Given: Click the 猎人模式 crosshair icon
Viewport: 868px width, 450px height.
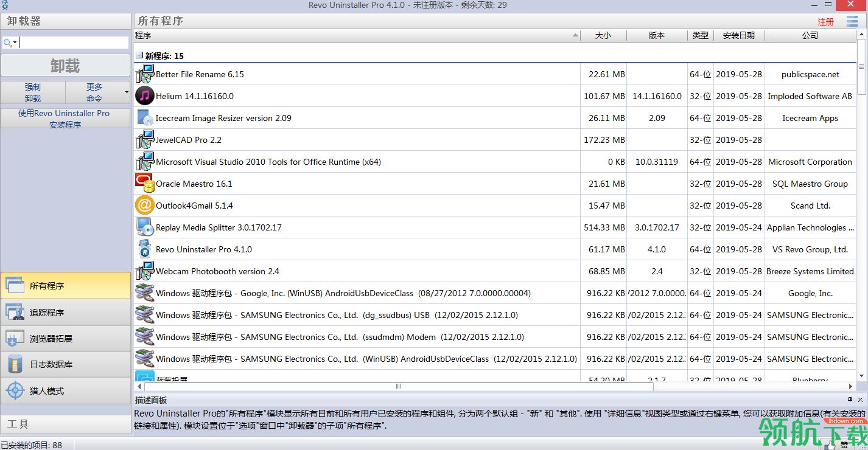Looking at the screenshot, I should 15,390.
